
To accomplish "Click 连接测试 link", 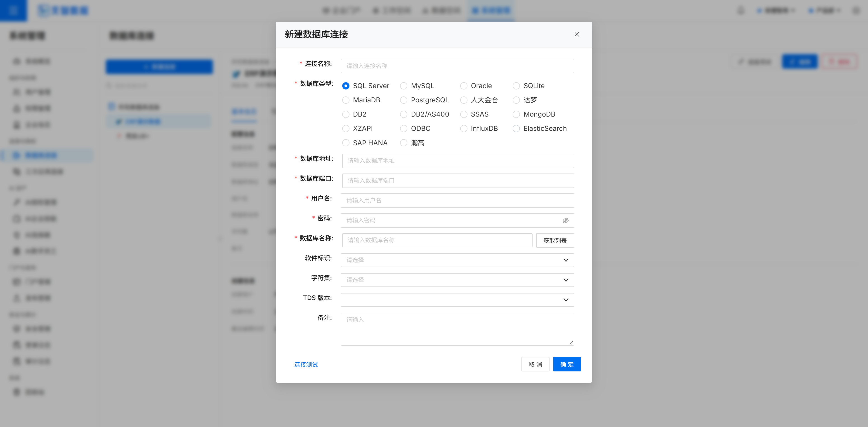I will point(306,364).
